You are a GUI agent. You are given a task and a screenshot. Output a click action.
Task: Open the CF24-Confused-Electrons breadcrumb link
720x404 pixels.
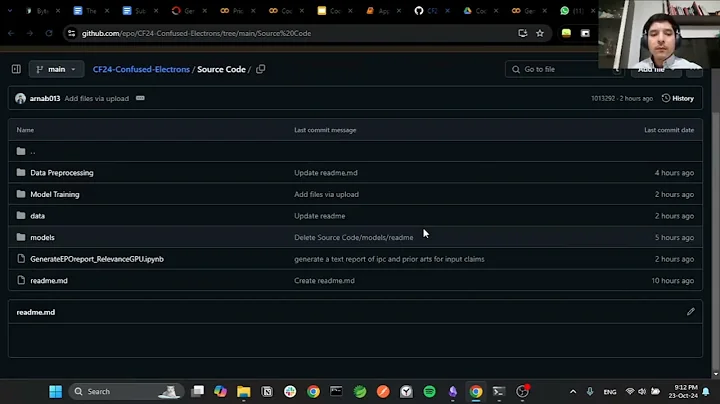click(141, 69)
